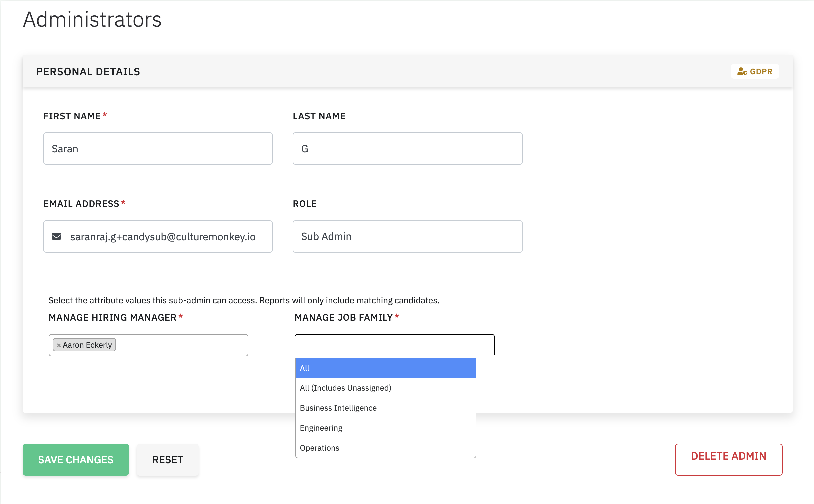Click the Personal Details section header
Screen dimensions: 814x504
tap(88, 71)
